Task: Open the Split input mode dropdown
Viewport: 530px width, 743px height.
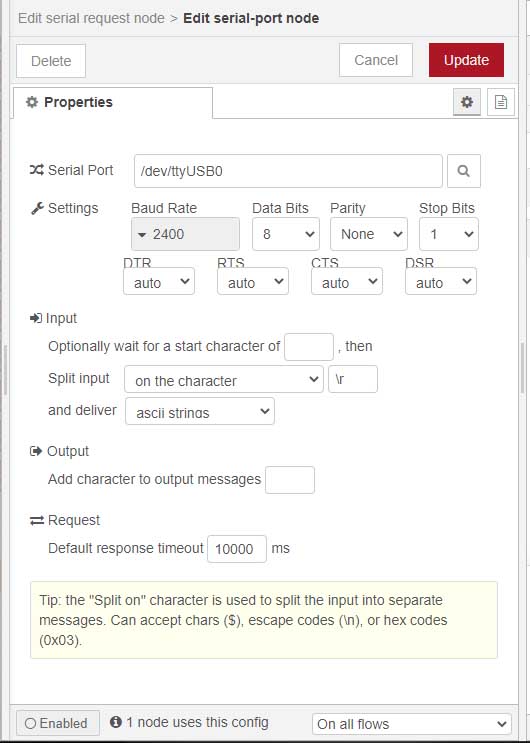Action: coord(224,379)
